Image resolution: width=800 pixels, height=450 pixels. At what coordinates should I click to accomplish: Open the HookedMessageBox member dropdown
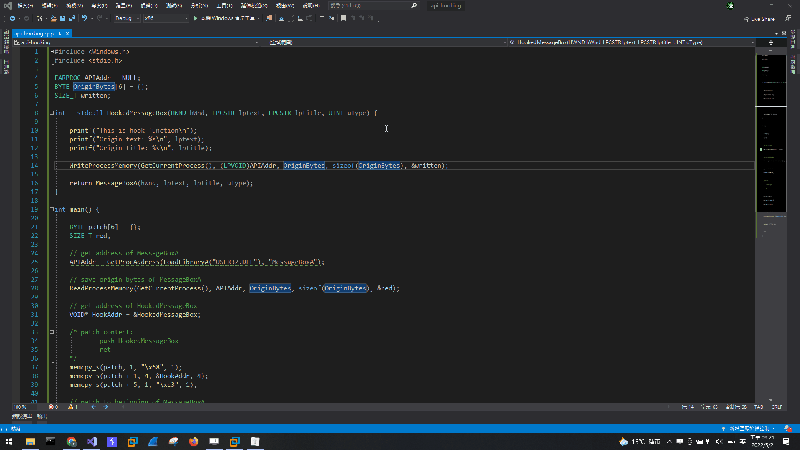tap(632, 42)
